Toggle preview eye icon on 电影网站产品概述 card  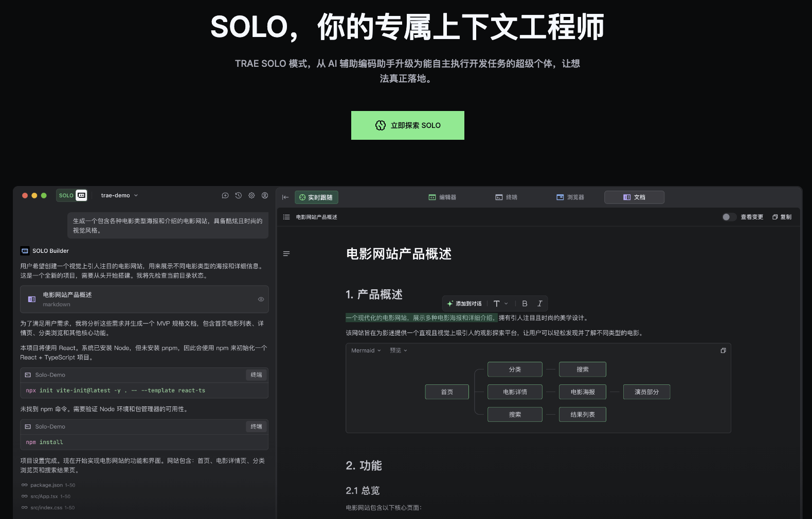pos(261,299)
